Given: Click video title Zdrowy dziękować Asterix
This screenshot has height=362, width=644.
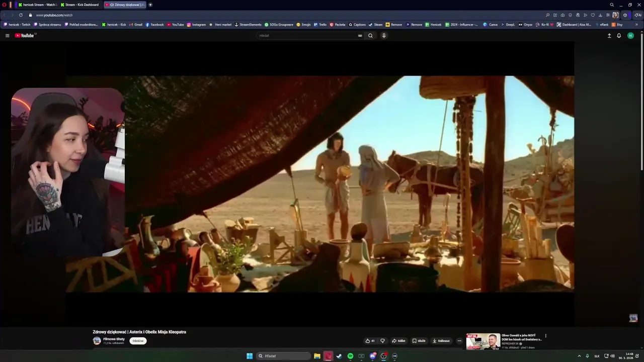Looking at the screenshot, I should tap(139, 332).
